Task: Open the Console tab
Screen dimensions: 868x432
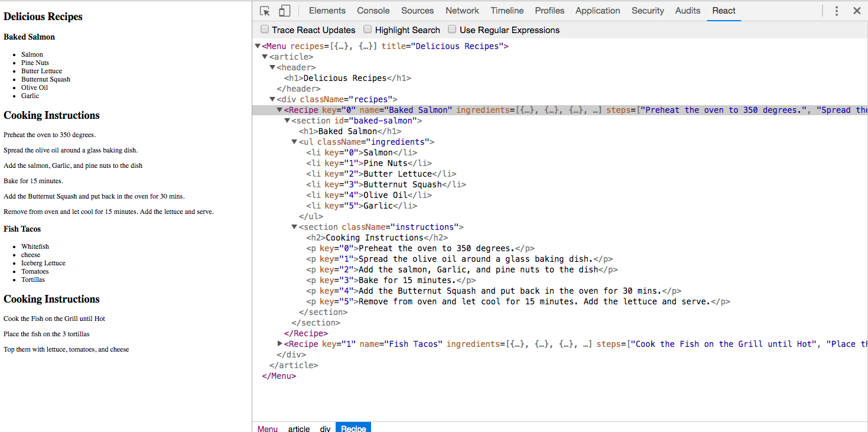Action: pos(373,11)
